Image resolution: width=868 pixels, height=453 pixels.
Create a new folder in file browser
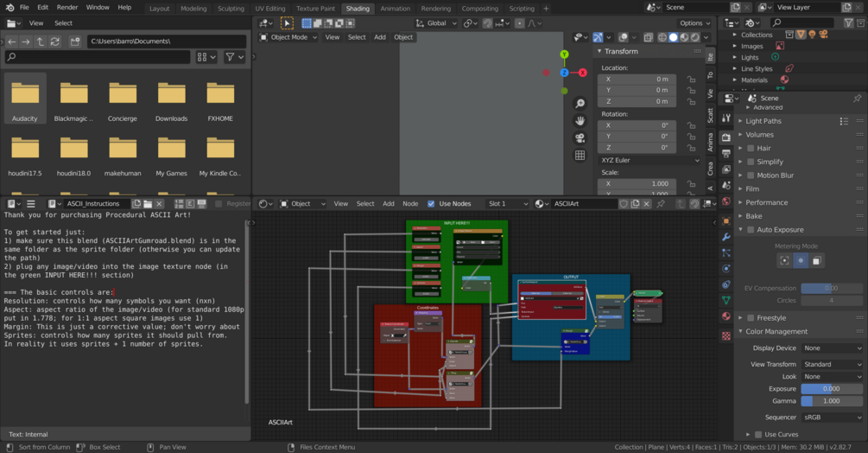pos(75,41)
